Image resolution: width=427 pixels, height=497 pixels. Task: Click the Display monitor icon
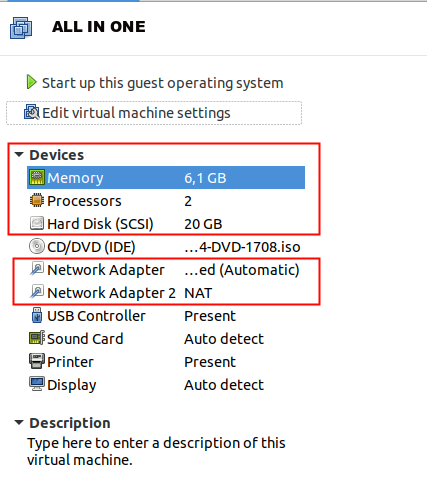coord(37,384)
